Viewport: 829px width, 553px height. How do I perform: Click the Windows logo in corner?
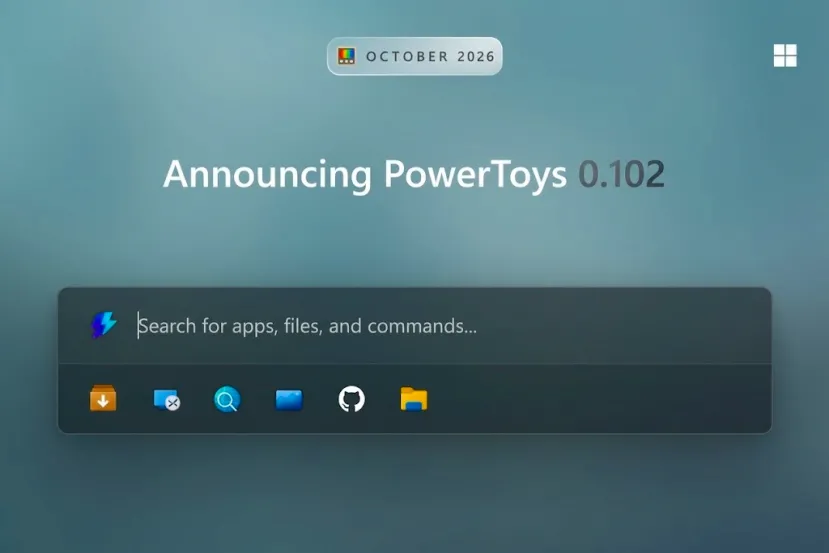[x=785, y=56]
